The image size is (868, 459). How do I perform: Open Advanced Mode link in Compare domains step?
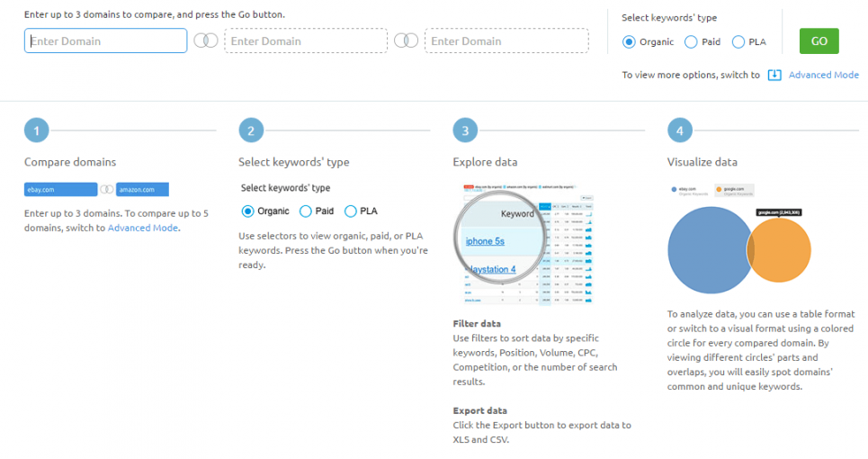click(142, 228)
